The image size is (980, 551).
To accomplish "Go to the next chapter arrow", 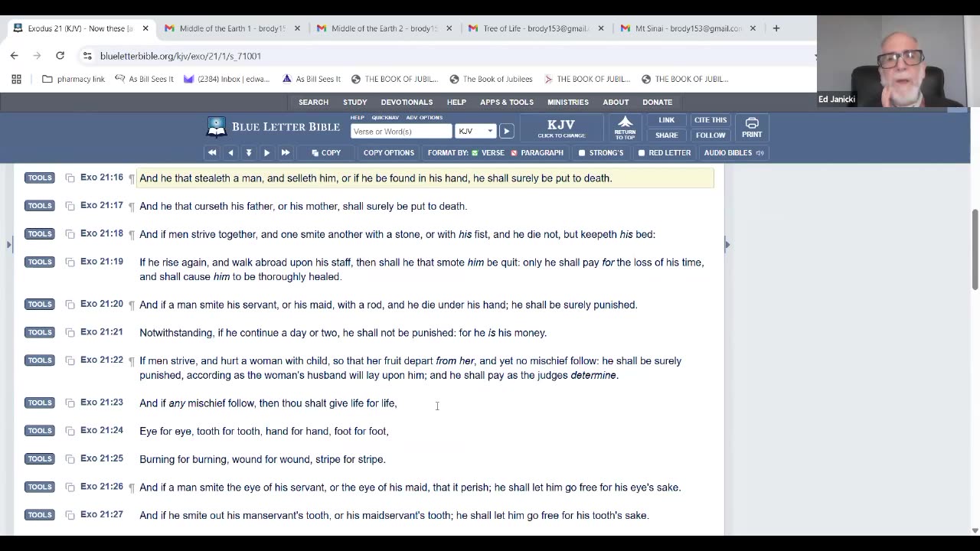I will [266, 152].
